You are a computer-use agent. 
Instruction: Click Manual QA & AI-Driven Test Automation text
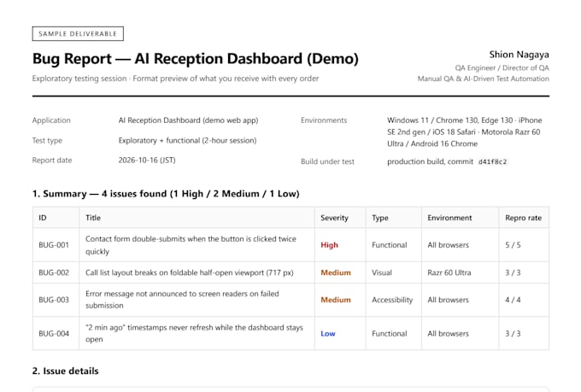[484, 79]
